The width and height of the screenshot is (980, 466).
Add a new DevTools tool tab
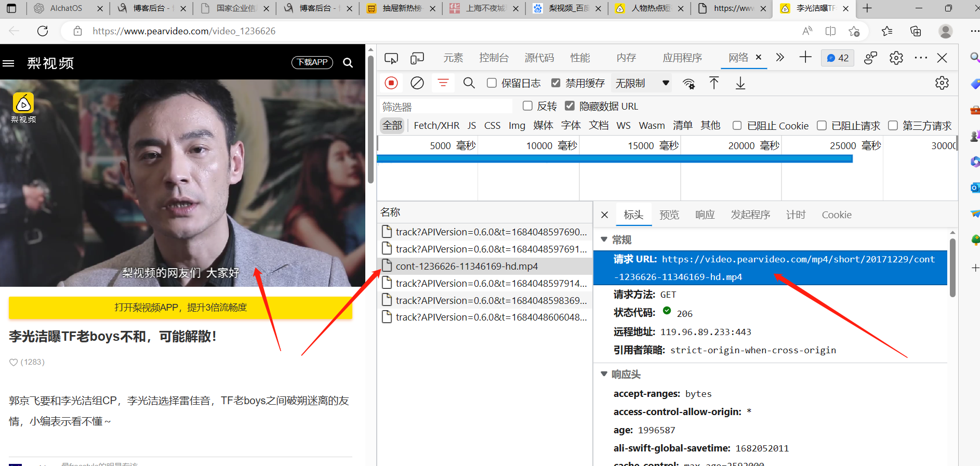[x=805, y=58]
